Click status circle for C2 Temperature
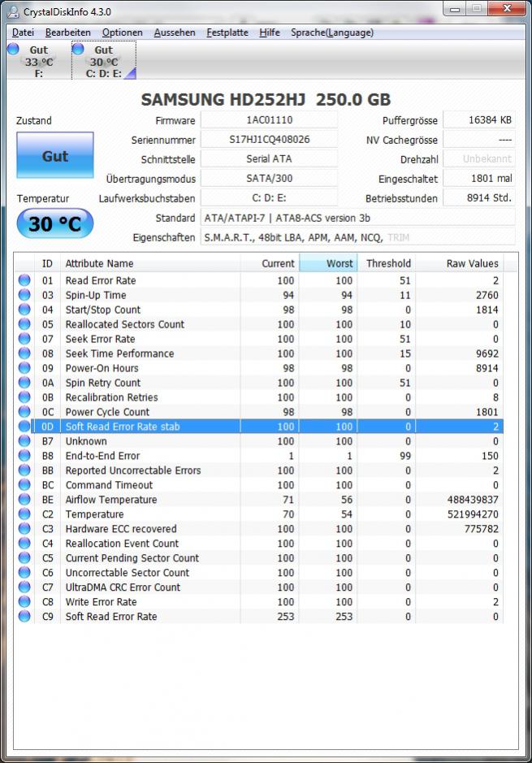This screenshot has height=763, width=532. (x=24, y=514)
